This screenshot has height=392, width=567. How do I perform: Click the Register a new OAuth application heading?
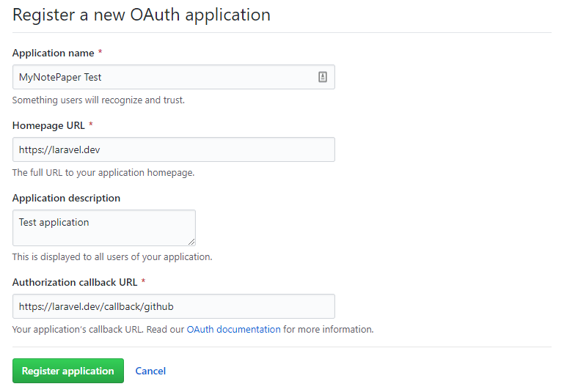coord(142,15)
